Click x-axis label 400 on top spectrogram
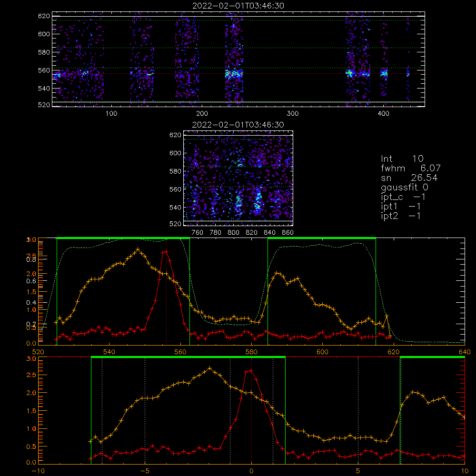The height and width of the screenshot is (476, 476). coord(383,114)
